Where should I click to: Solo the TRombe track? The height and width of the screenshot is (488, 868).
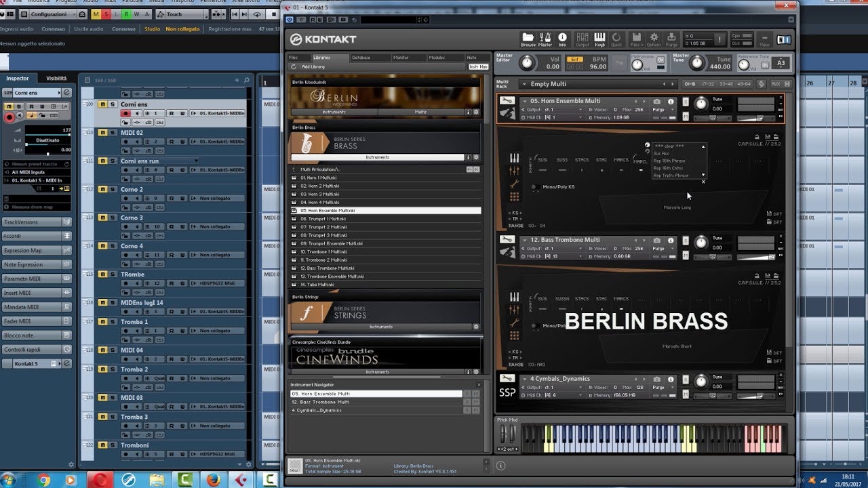pyautogui.click(x=112, y=274)
